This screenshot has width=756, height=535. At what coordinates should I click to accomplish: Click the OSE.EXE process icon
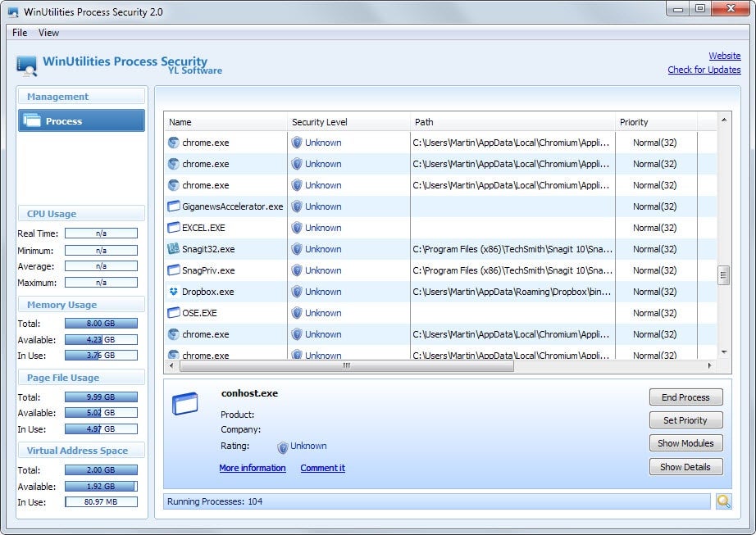174,312
